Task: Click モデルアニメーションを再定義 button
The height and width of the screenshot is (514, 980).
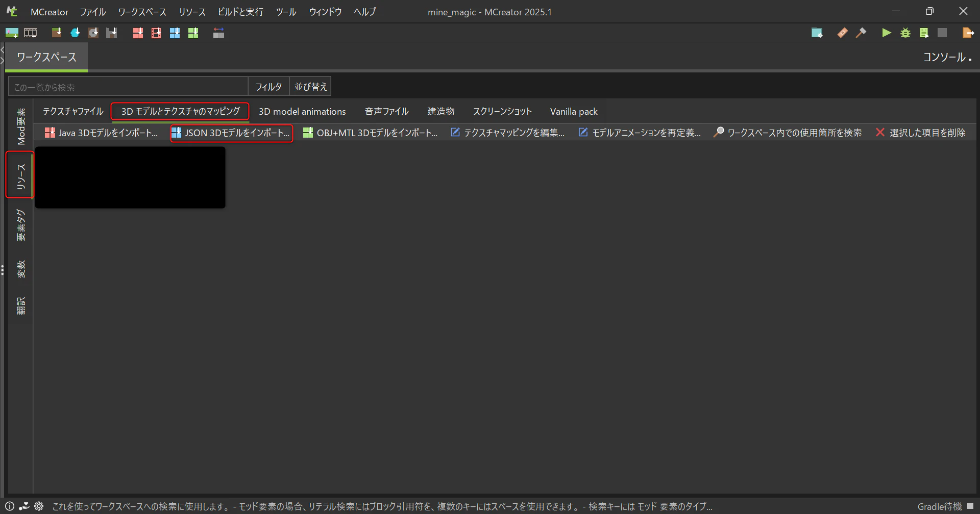Action: pos(640,133)
